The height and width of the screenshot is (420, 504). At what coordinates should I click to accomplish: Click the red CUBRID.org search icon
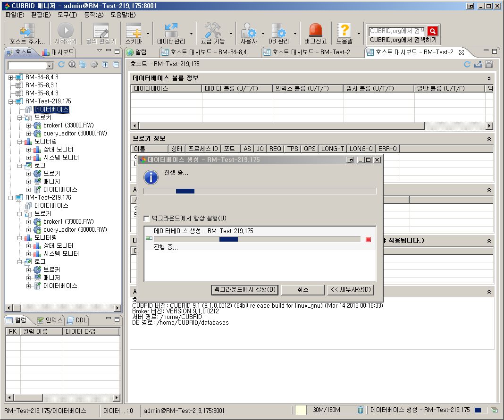[432, 31]
